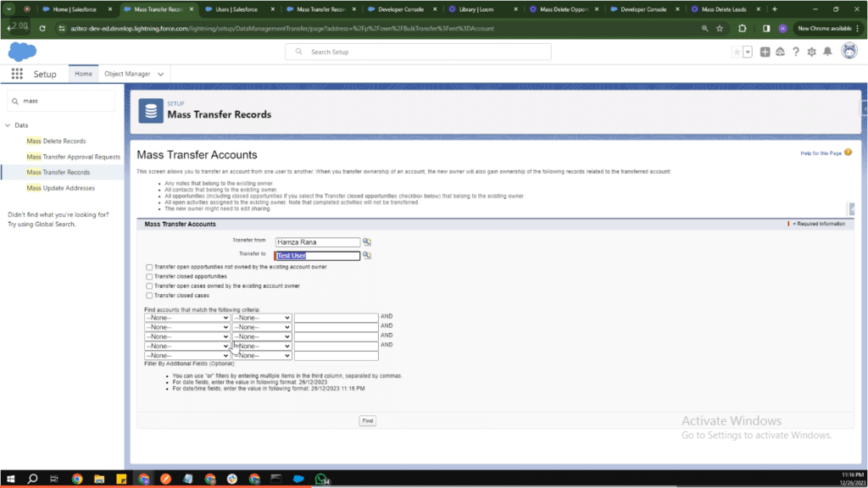Expand the Object Manager tab chevron
Image resolution: width=868 pixels, height=488 pixels.
point(160,75)
